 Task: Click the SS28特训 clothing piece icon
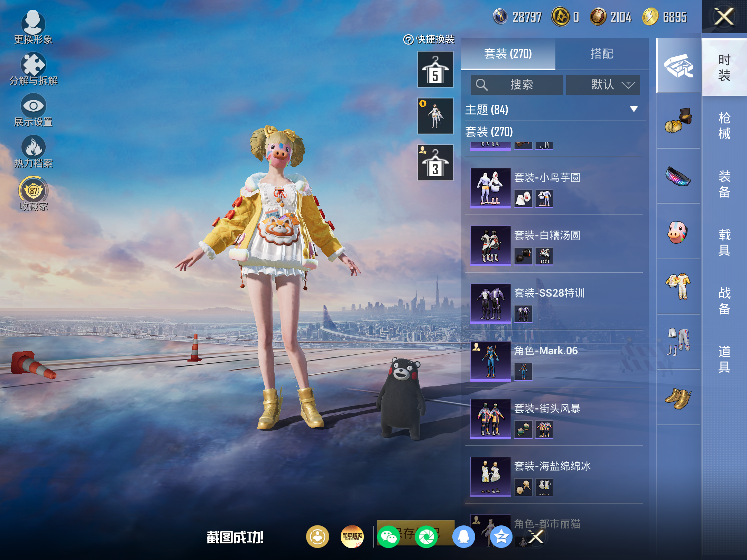[x=523, y=314]
